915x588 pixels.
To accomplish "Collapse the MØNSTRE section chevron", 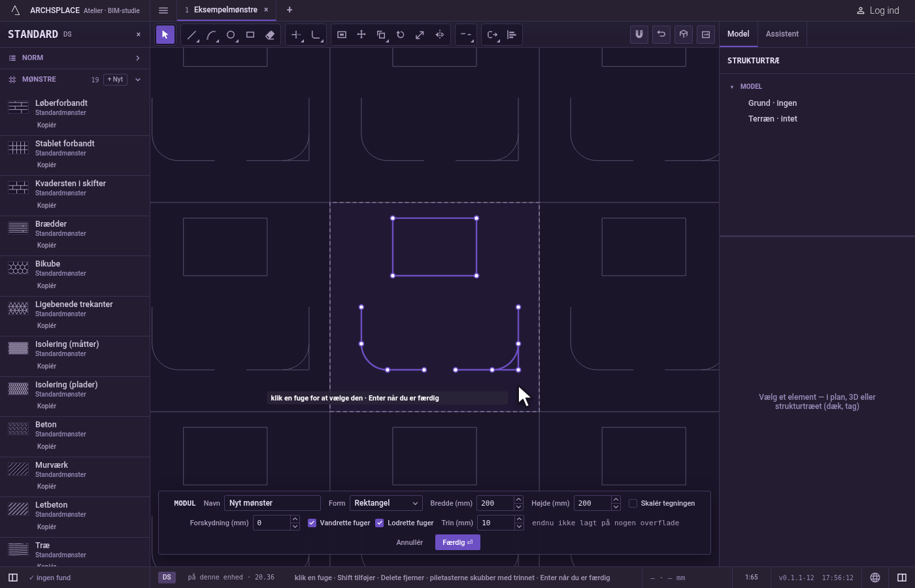I will (x=138, y=80).
